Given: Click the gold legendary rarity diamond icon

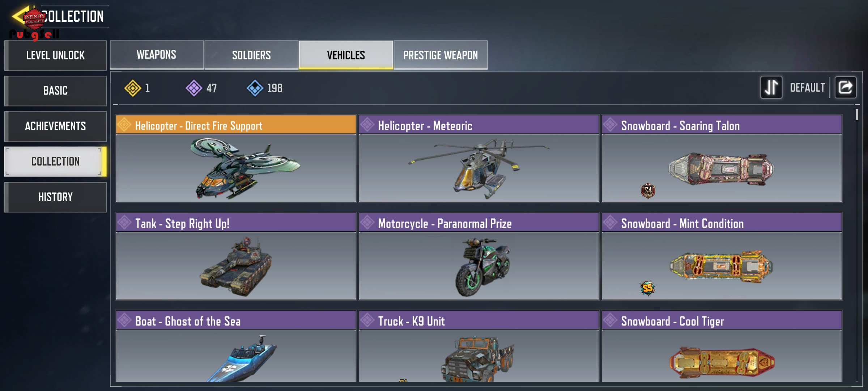Looking at the screenshot, I should tap(133, 88).
